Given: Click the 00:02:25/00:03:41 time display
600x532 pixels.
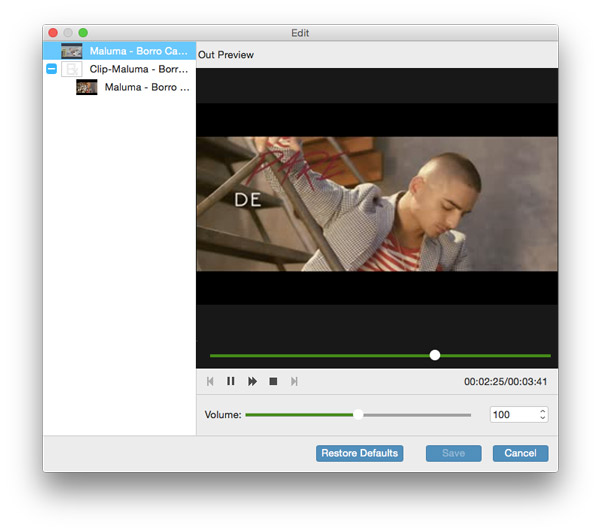Looking at the screenshot, I should [505, 382].
